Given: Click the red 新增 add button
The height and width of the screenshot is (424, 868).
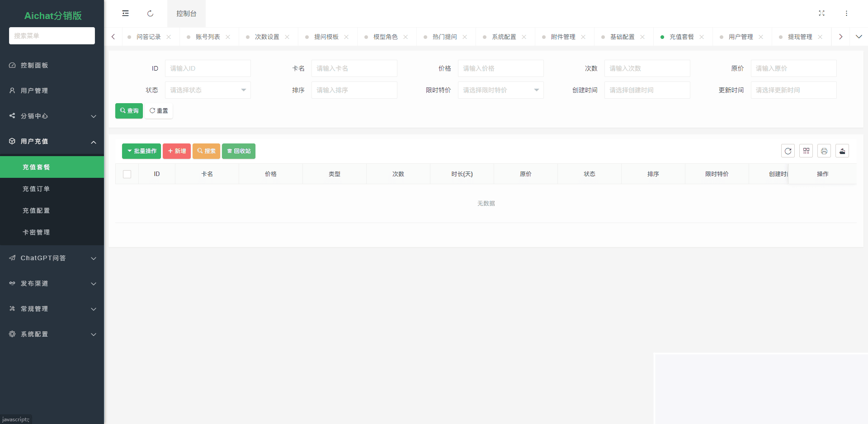Looking at the screenshot, I should [x=177, y=151].
